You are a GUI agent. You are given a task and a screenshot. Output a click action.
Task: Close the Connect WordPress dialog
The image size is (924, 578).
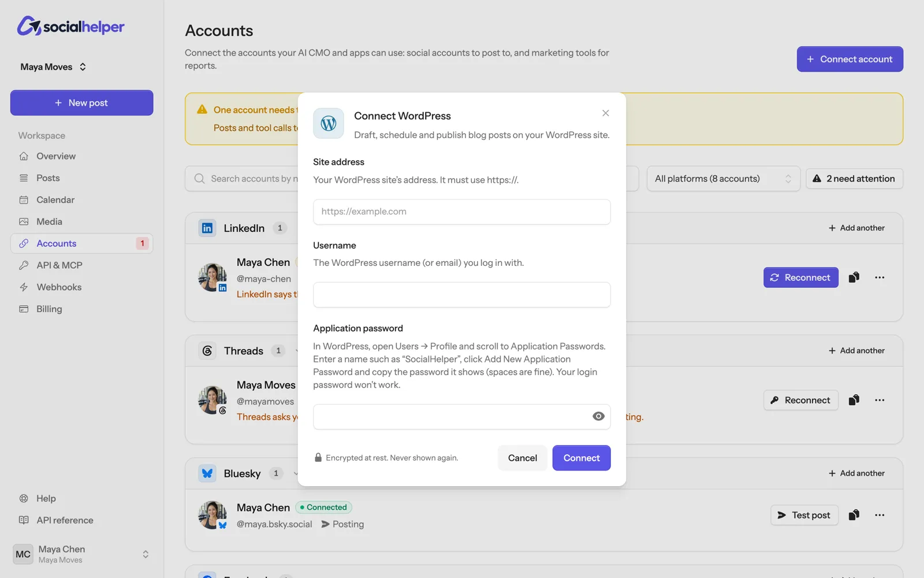[x=605, y=113]
